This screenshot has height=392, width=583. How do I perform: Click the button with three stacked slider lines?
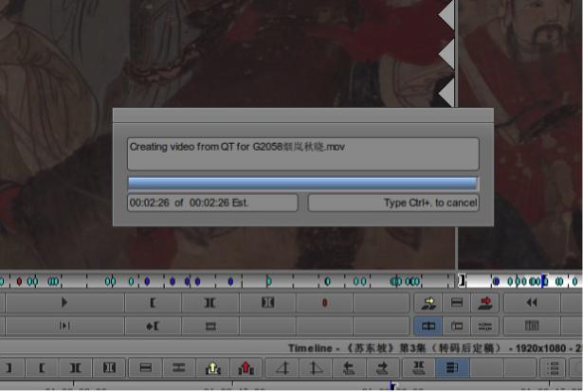[485, 326]
